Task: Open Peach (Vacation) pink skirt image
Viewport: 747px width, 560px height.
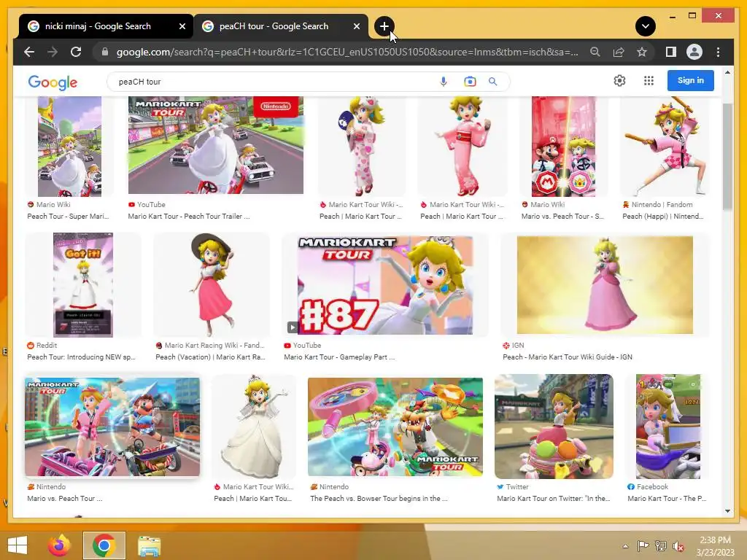Action: click(212, 285)
